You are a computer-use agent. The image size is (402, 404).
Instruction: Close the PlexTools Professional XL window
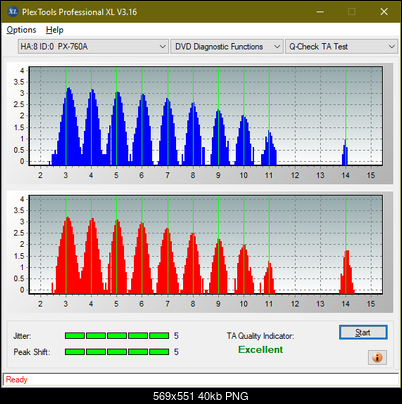tap(384, 12)
